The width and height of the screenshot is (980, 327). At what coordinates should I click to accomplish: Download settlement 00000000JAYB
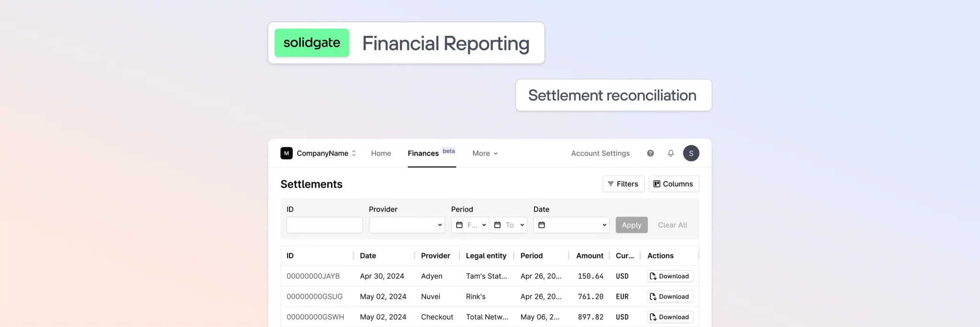pyautogui.click(x=670, y=276)
